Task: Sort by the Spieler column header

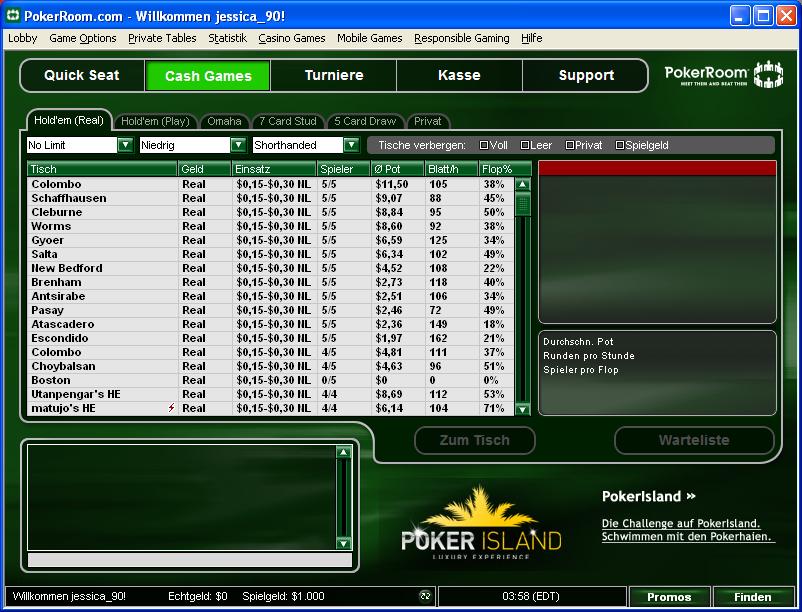Action: 343,169
